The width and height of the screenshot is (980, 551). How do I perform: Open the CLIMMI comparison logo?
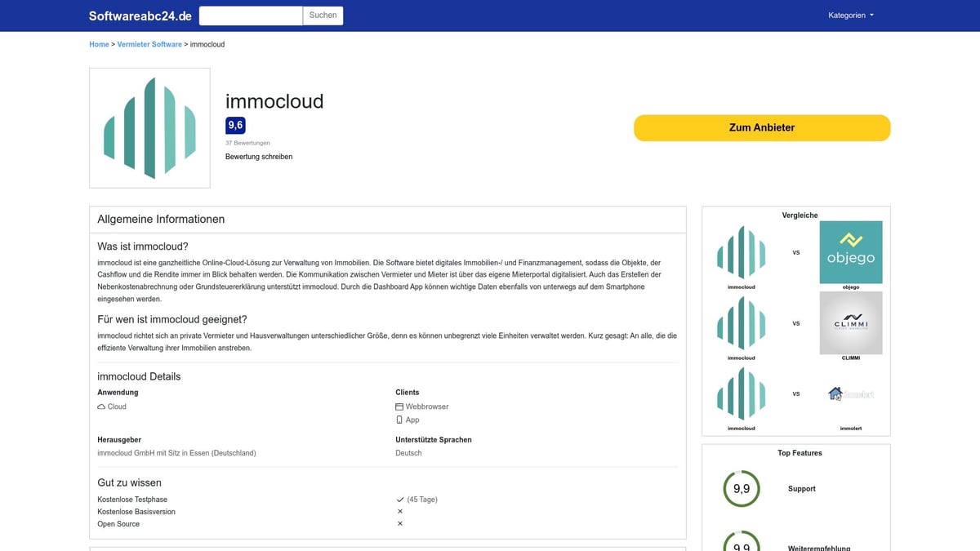click(851, 322)
